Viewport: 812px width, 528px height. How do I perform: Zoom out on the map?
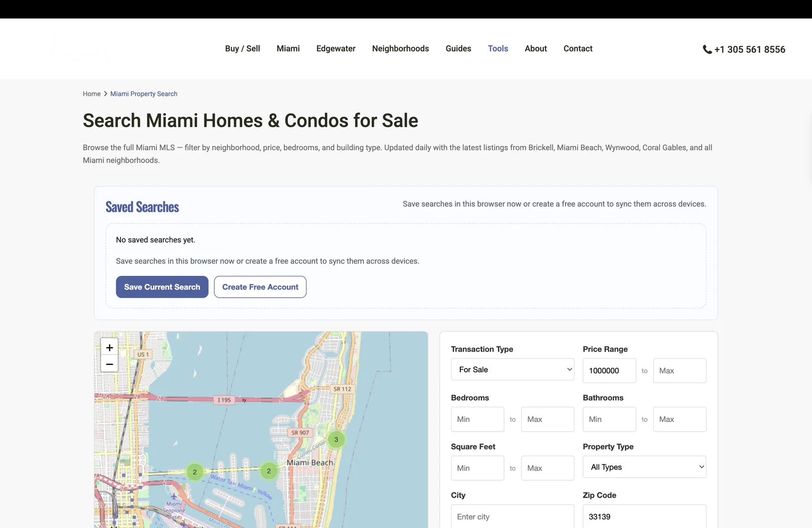coord(109,364)
